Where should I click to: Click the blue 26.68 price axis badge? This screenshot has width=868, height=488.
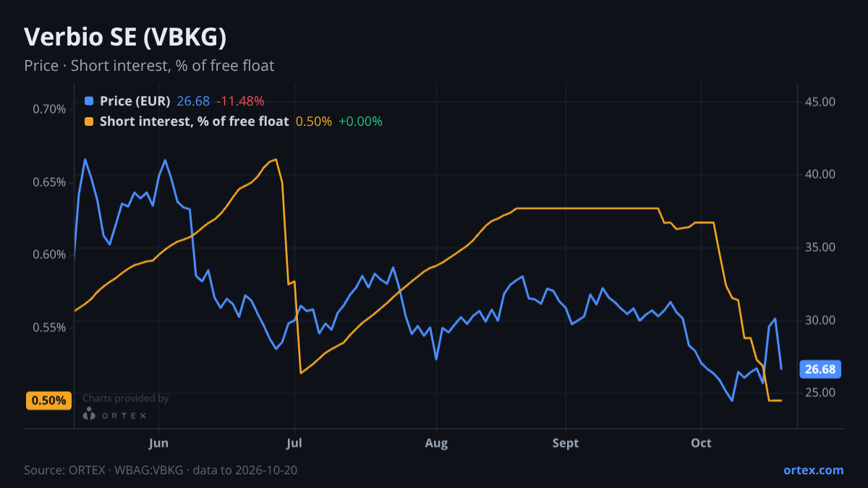pos(820,369)
